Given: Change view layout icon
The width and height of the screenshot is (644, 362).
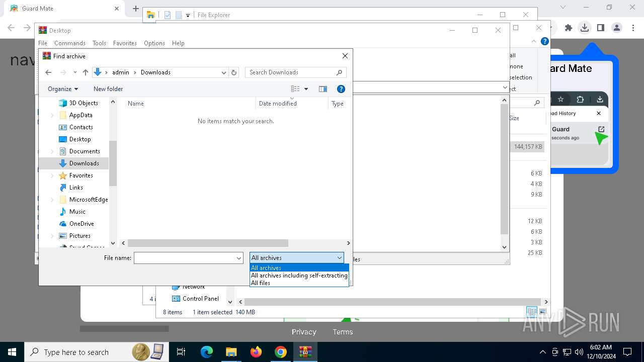Looking at the screenshot, I should coord(295,89).
